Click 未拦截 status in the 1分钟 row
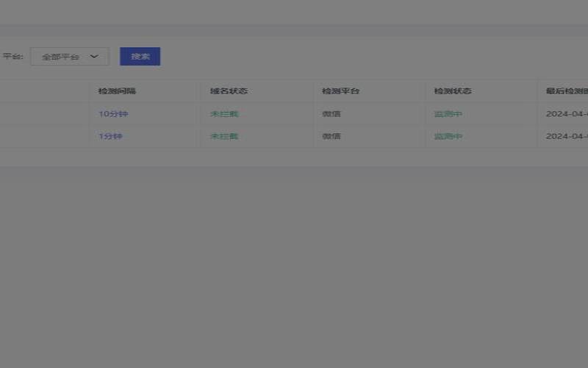Image resolution: width=588 pixels, height=368 pixels. click(x=224, y=136)
